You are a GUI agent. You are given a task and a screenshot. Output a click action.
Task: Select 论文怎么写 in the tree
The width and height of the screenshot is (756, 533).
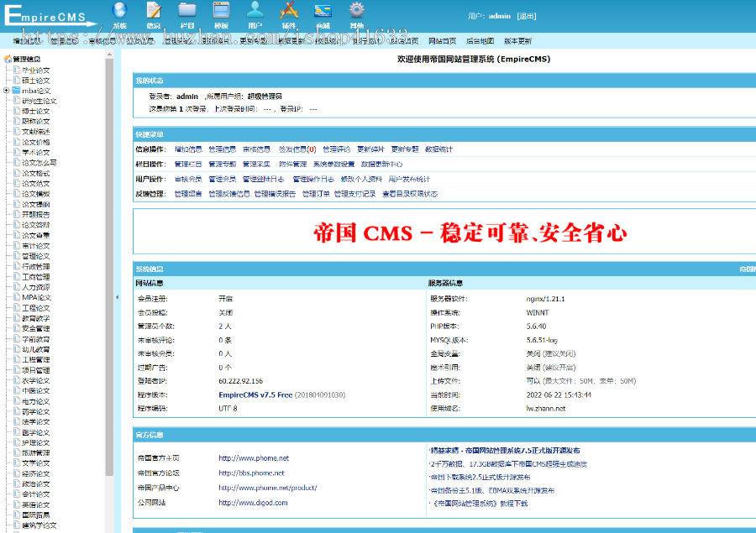tap(39, 163)
